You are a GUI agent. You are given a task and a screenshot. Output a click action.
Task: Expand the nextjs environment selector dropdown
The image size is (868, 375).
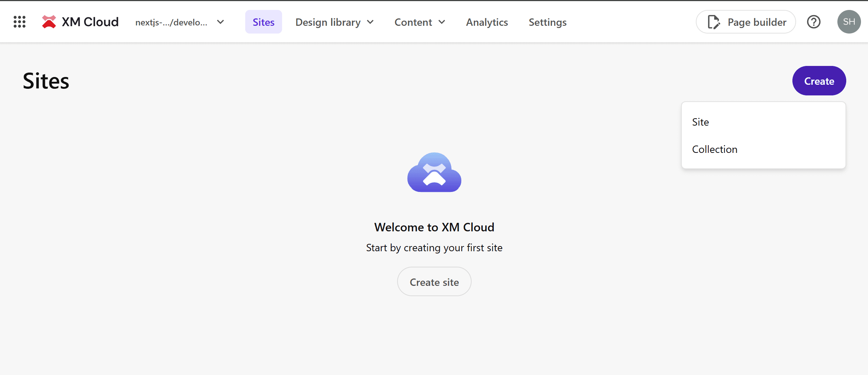click(180, 22)
